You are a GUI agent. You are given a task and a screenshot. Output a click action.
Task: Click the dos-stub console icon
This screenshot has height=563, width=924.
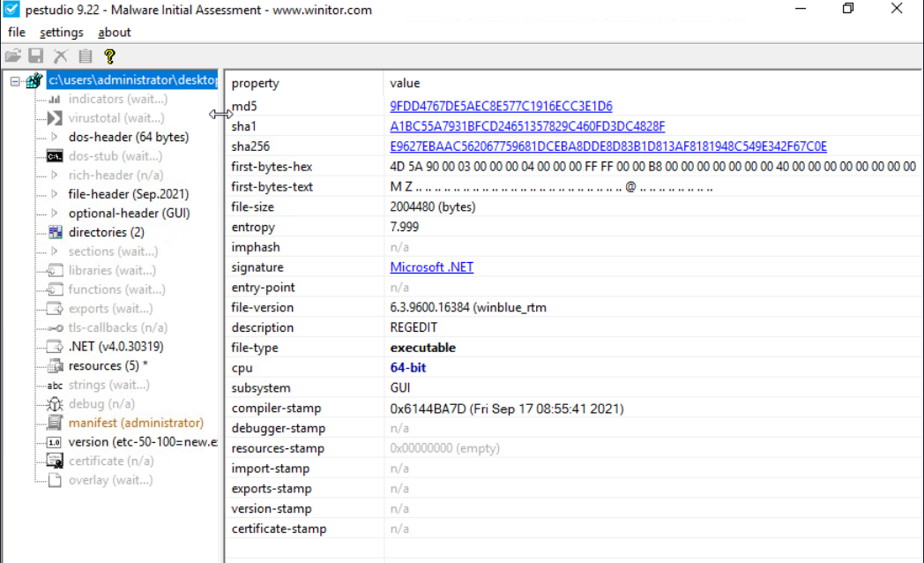point(55,156)
